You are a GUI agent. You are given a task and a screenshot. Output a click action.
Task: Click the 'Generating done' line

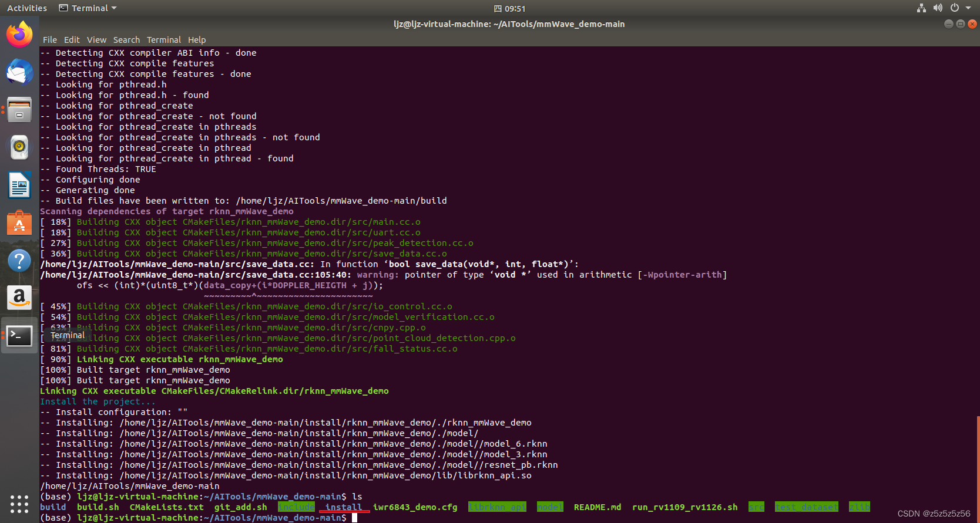[88, 190]
